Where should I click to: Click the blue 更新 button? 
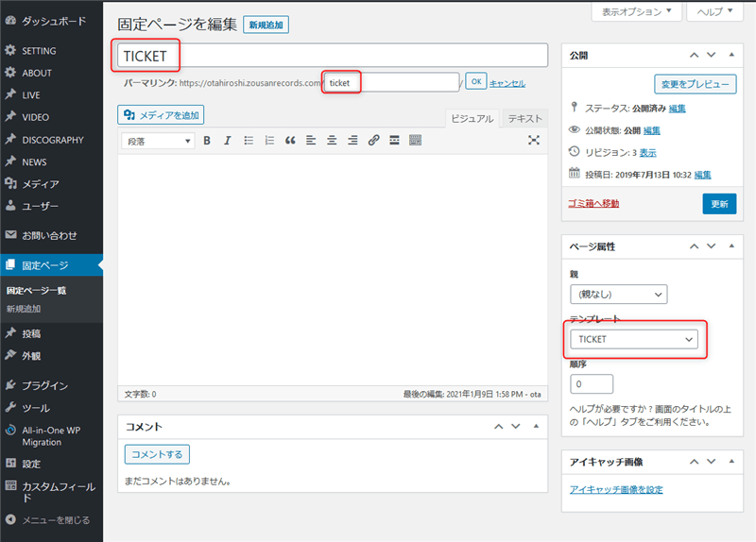[x=719, y=203]
